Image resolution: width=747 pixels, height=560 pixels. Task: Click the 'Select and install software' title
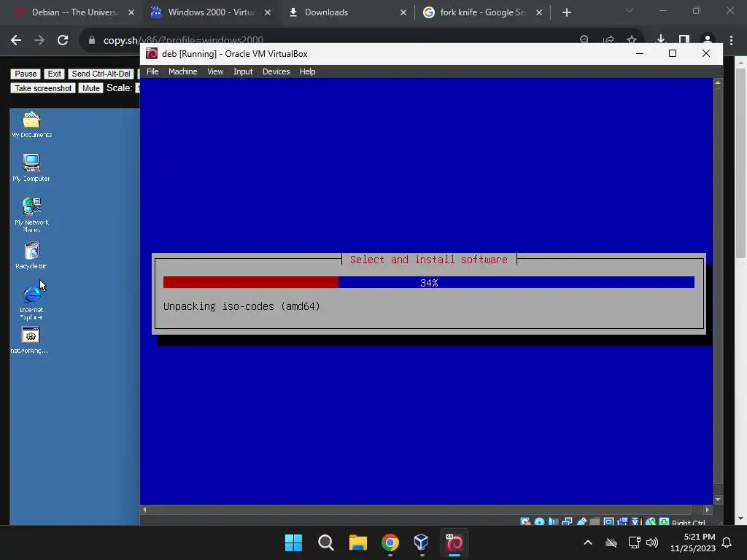(x=429, y=260)
